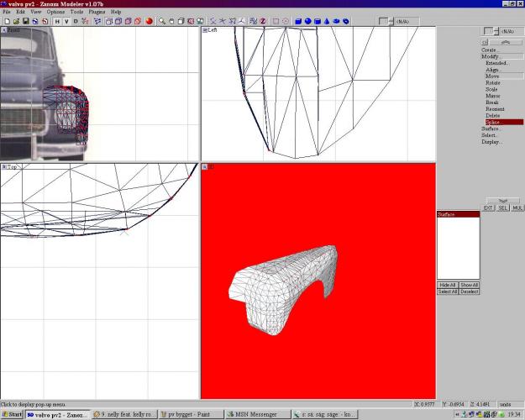Expand the Display... command group
Screen dimensions: 525x420
coord(491,142)
